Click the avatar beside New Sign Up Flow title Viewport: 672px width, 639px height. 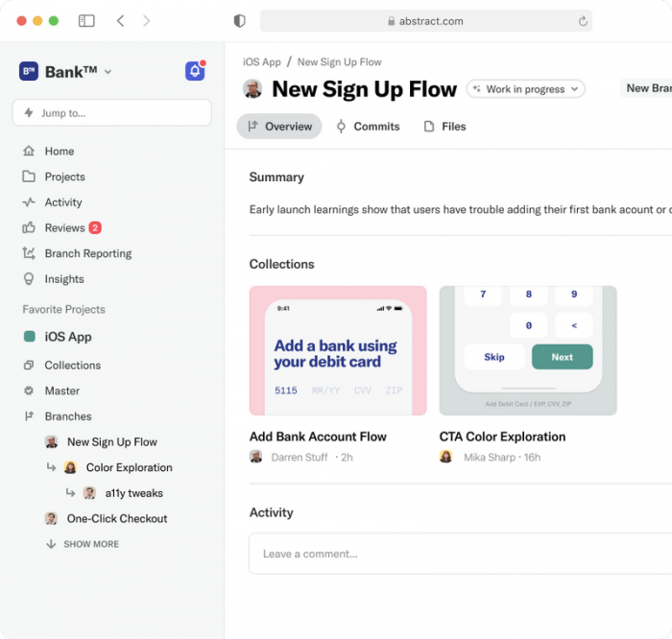252,89
